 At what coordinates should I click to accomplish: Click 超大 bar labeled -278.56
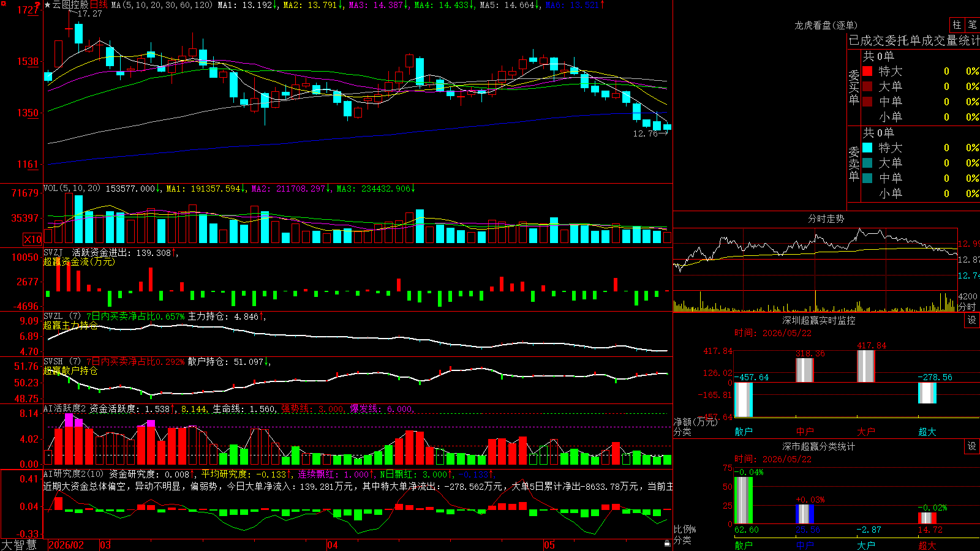point(927,393)
